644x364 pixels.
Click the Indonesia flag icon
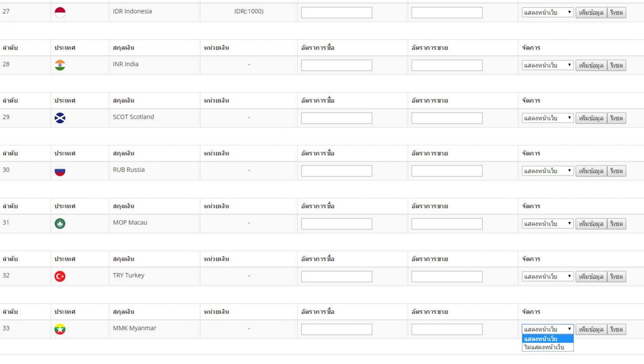point(60,13)
